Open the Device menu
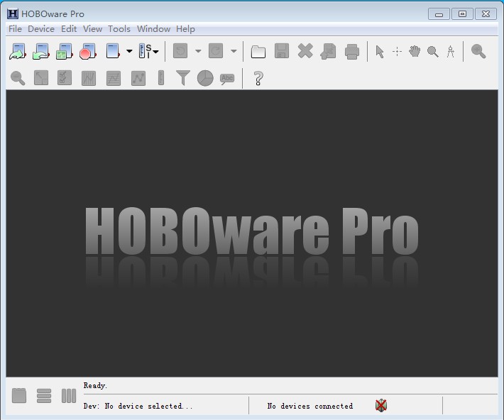This screenshot has width=504, height=420. [41, 29]
